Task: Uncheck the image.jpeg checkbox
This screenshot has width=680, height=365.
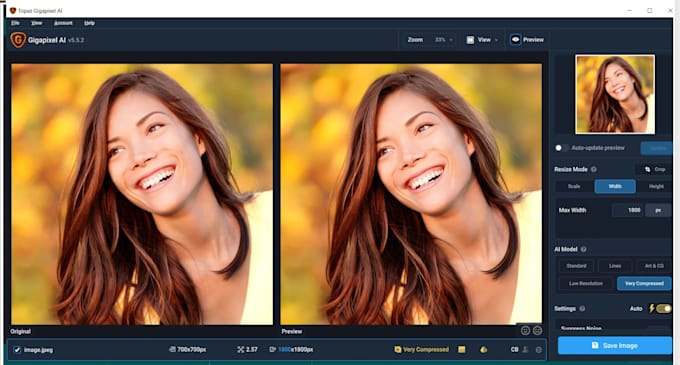Action: 17,350
